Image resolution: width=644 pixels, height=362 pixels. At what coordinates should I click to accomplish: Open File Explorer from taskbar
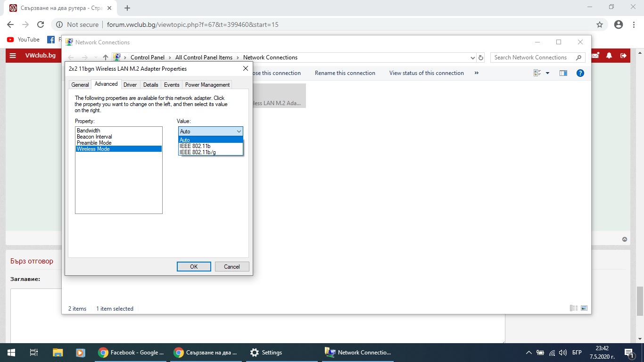[x=58, y=352]
